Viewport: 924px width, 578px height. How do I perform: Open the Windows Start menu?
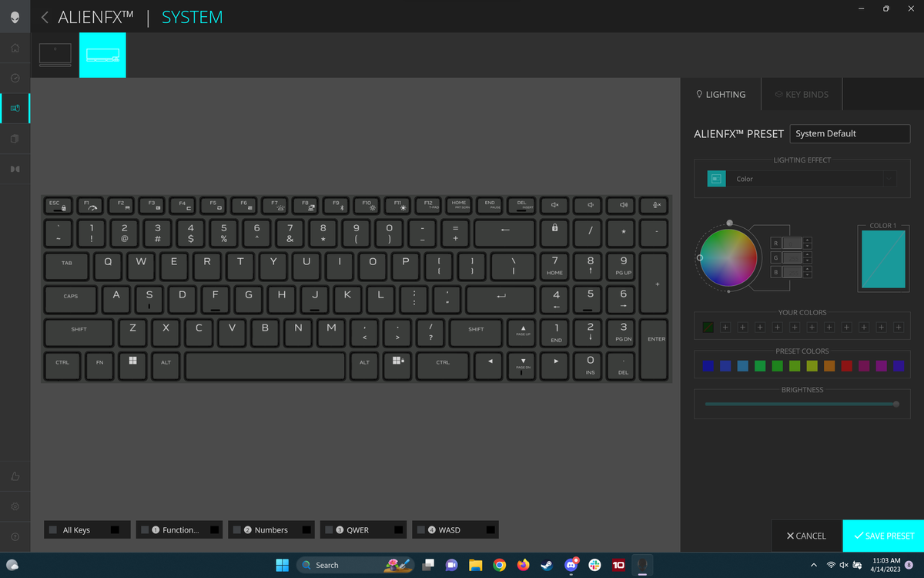click(x=282, y=565)
